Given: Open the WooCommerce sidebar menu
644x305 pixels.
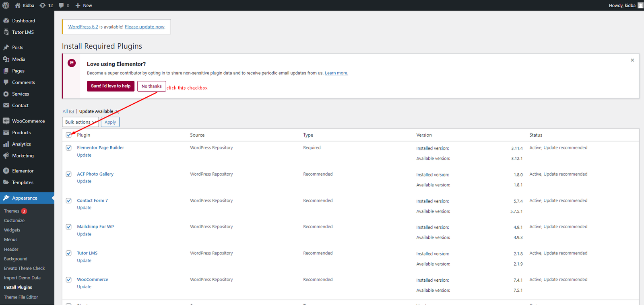Looking at the screenshot, I should 28,121.
